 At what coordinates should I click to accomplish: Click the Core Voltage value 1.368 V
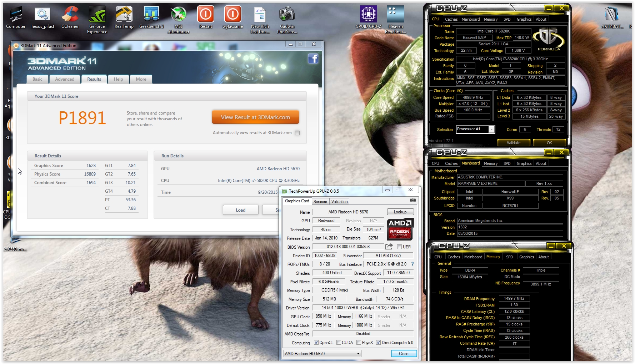click(518, 50)
